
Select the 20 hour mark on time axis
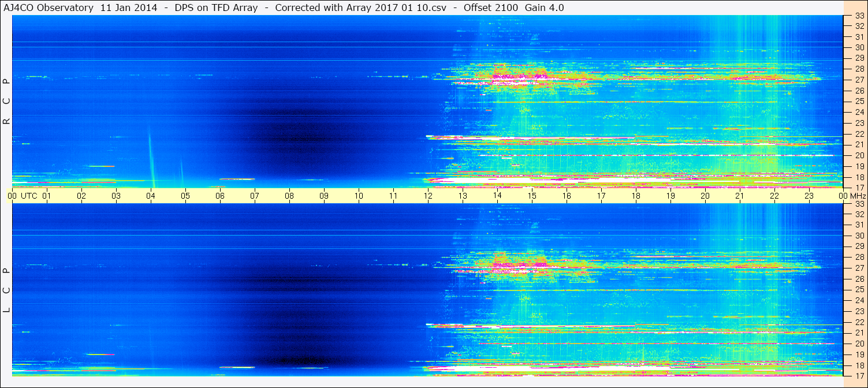705,196
